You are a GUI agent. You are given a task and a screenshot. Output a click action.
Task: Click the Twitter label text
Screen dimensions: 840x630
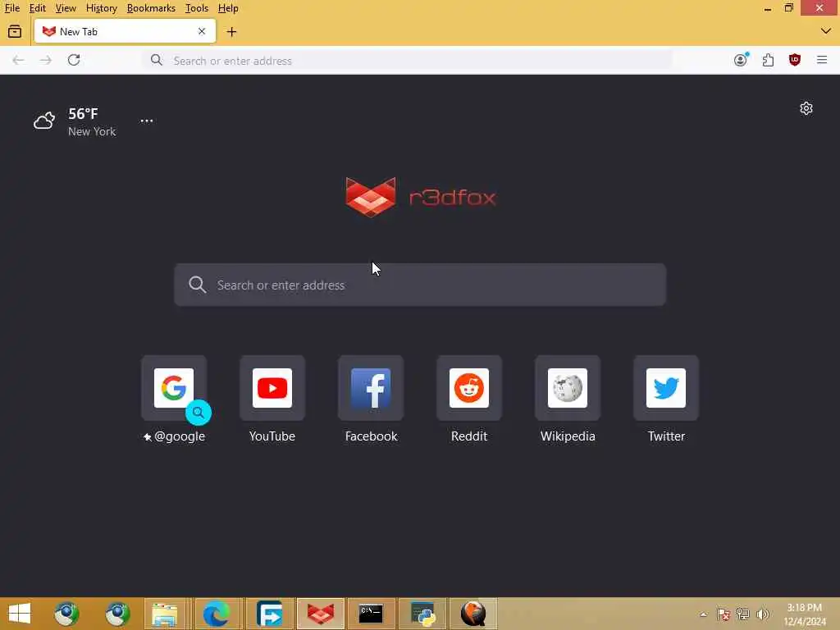[666, 436]
